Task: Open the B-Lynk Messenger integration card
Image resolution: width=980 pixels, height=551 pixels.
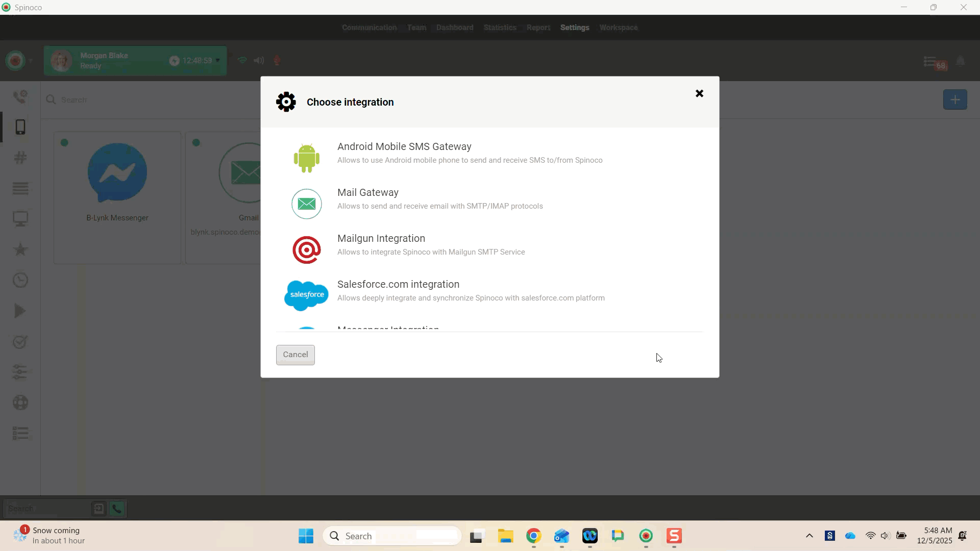Action: pos(117,198)
